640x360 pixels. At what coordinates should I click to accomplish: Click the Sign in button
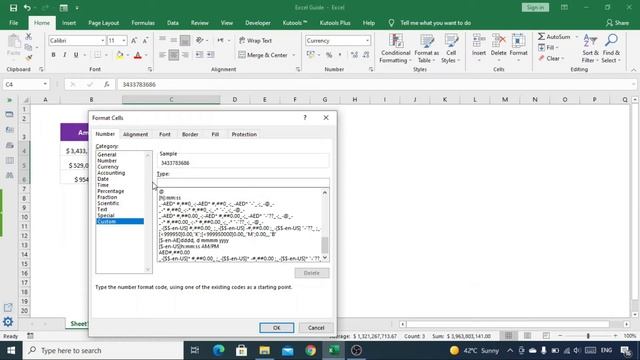(535, 7)
